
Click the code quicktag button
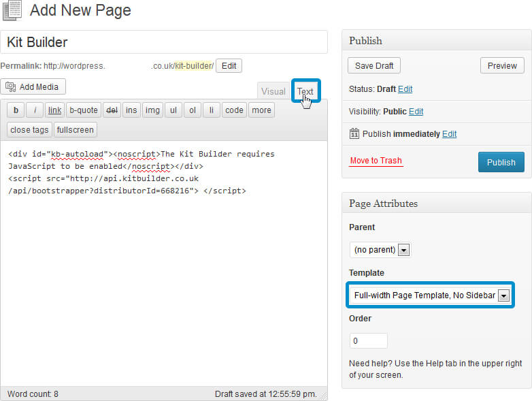(x=234, y=110)
